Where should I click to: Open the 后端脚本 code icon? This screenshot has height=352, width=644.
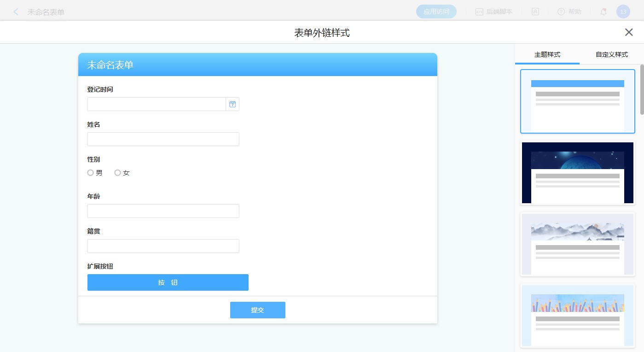pos(479,12)
